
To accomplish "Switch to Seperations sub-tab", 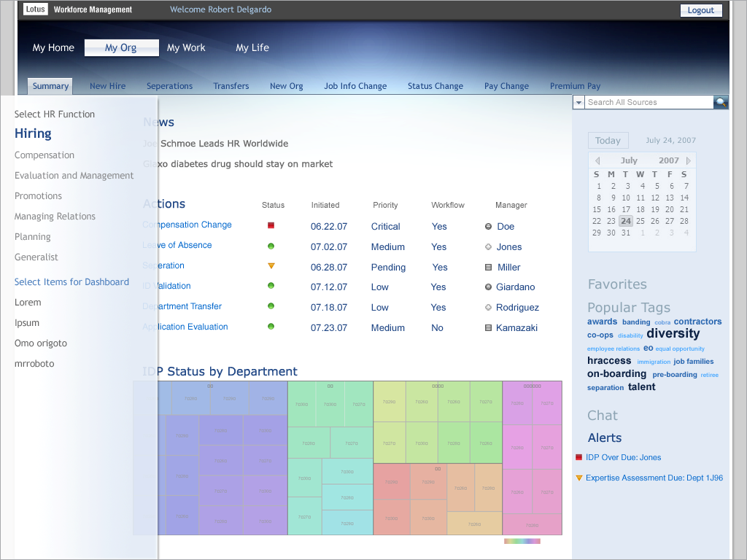I will point(169,86).
